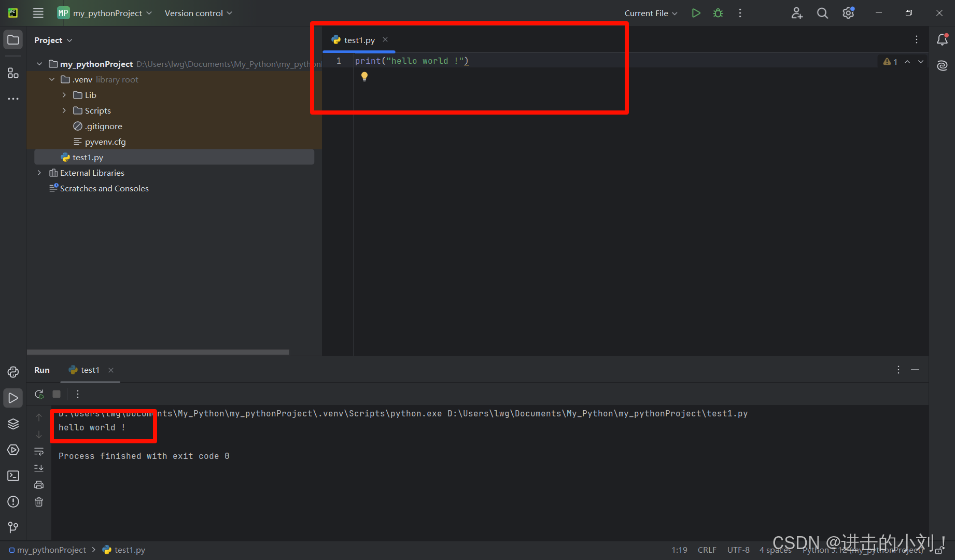The height and width of the screenshot is (560, 955).
Task: Select test1 tab in Run panel
Action: pyautogui.click(x=90, y=370)
